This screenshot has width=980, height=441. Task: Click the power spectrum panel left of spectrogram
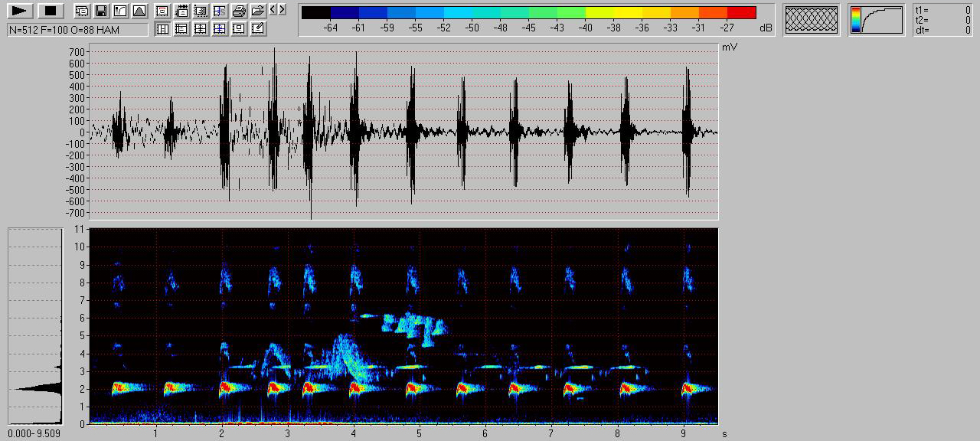pos(34,325)
